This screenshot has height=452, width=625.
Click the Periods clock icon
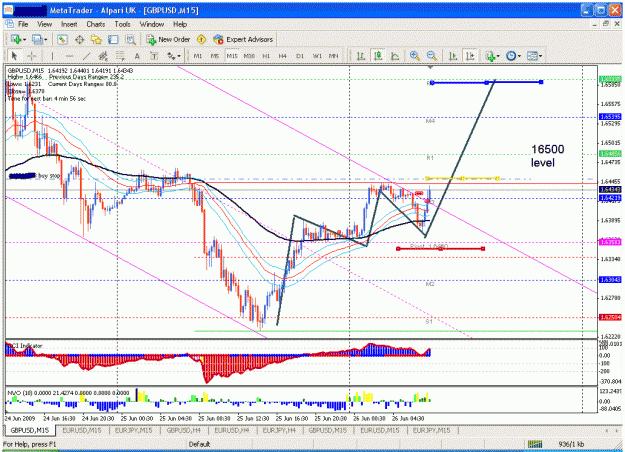click(511, 56)
